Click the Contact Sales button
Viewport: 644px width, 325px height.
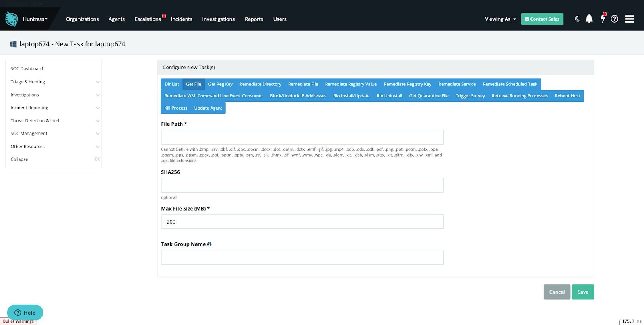click(542, 19)
